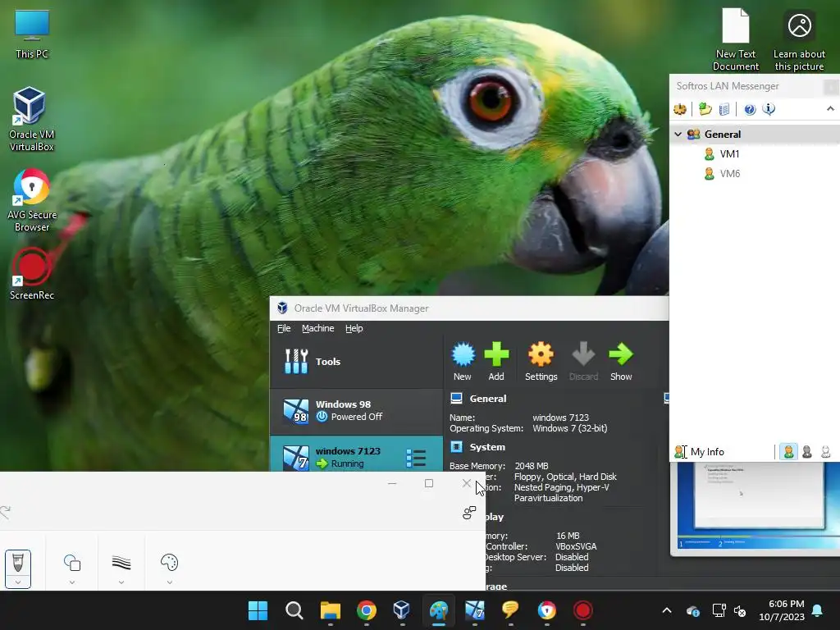Switch to Google Chrome on the taskbar
Image resolution: width=840 pixels, height=630 pixels.
(x=367, y=610)
